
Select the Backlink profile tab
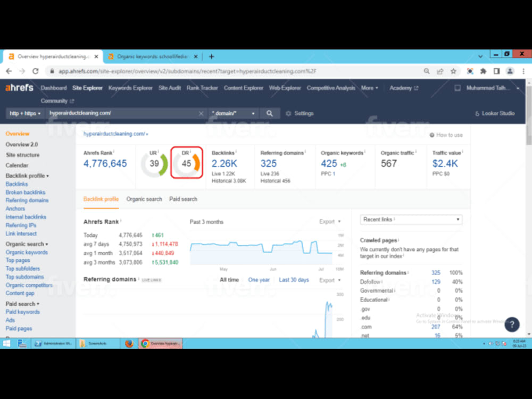point(101,199)
